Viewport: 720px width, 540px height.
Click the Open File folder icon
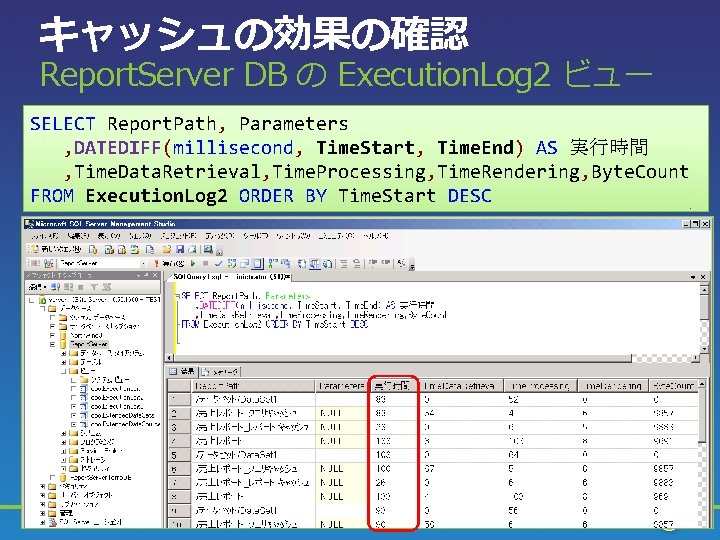pyautogui.click(x=166, y=249)
